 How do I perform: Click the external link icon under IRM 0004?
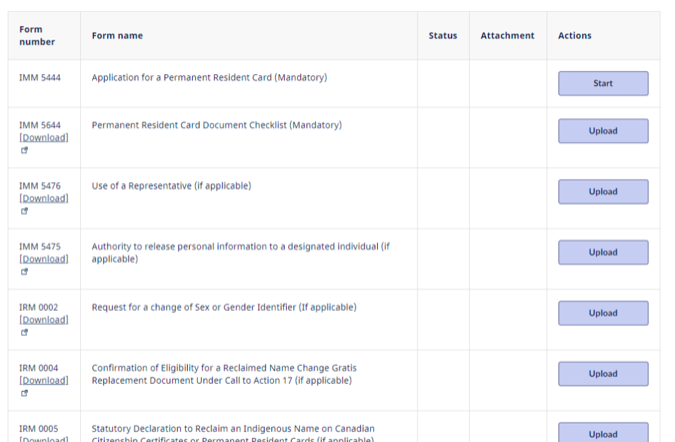24,393
